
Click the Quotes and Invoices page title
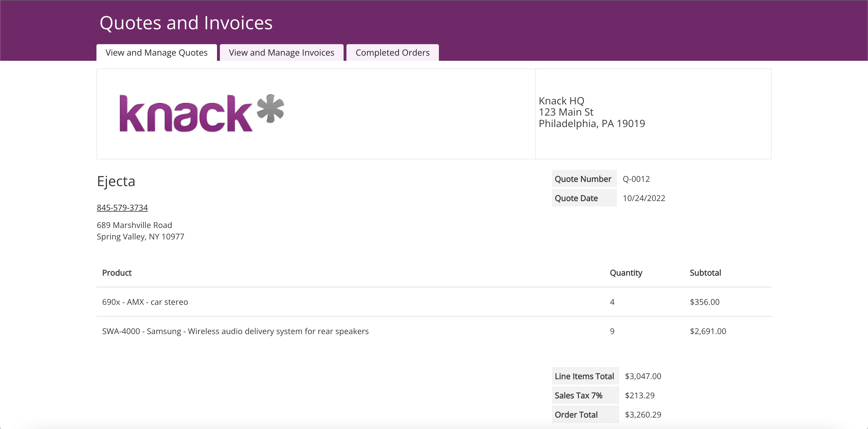coord(186,23)
